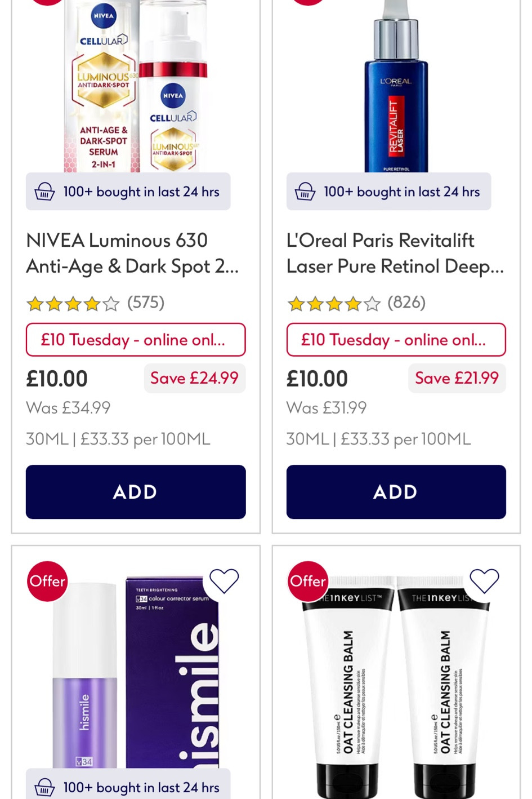Click the empty star on L'Oreal's rating
The image size is (532, 799).
(x=372, y=303)
